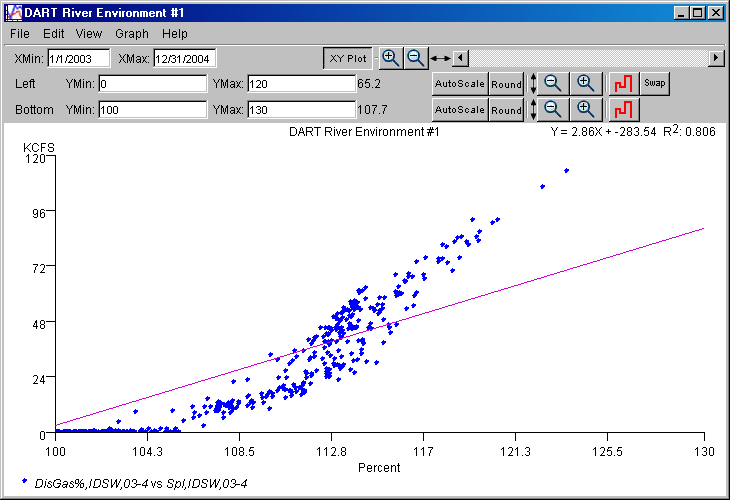730x500 pixels.
Task: Click the horizontal scrollbar right arrow
Action: [716, 58]
